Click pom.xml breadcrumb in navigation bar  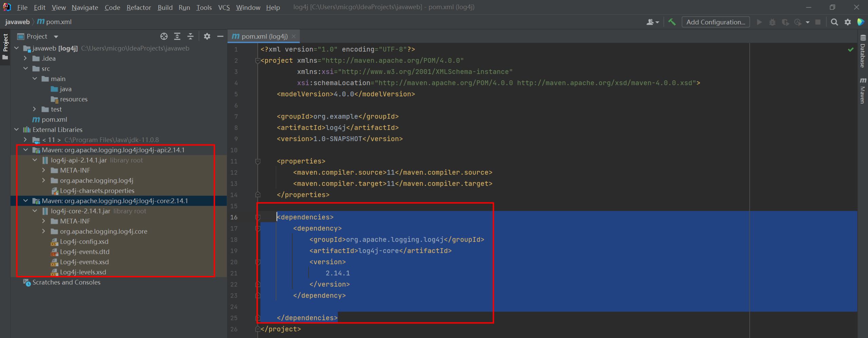(x=55, y=22)
